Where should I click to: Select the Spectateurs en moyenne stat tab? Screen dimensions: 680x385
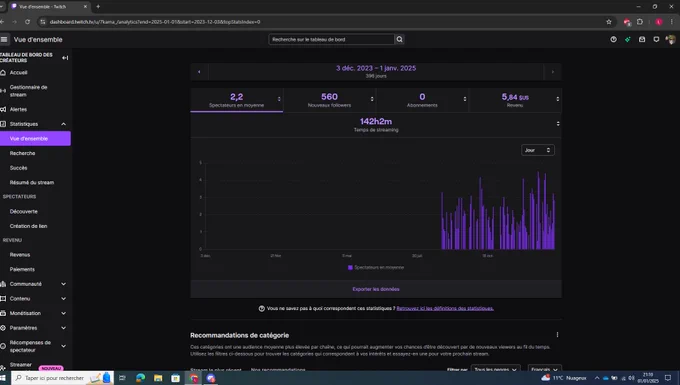(x=236, y=100)
